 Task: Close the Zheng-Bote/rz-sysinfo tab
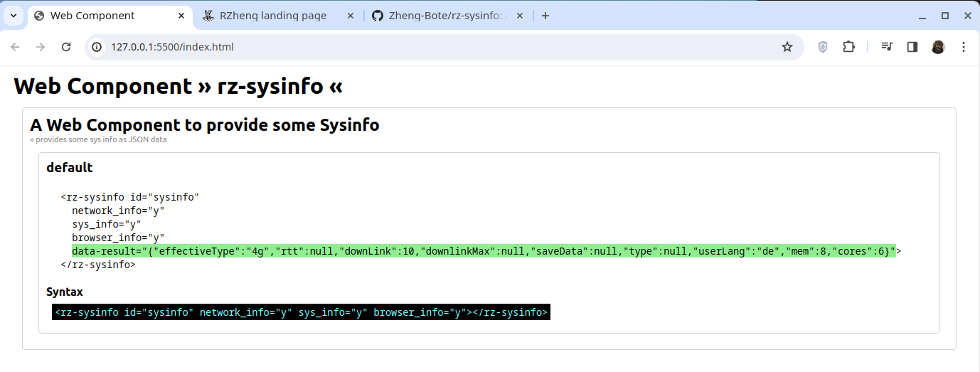(519, 16)
